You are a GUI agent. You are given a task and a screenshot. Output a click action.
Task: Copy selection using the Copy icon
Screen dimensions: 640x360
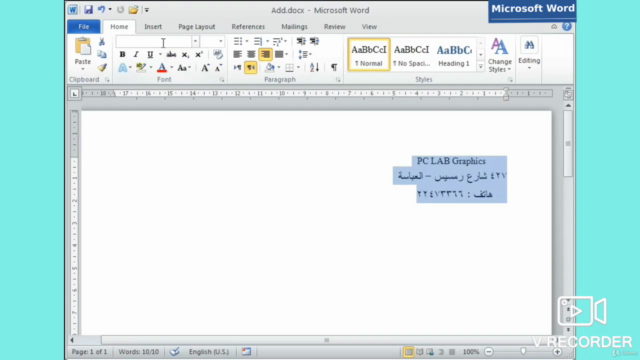pyautogui.click(x=102, y=54)
